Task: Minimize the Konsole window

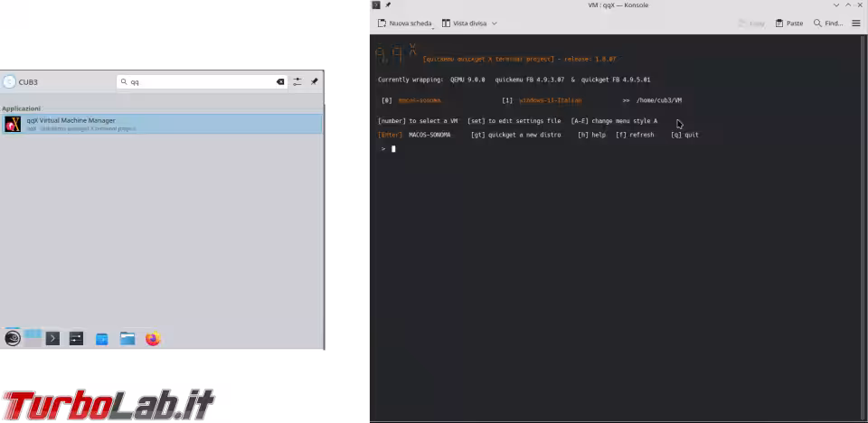Action: click(835, 5)
